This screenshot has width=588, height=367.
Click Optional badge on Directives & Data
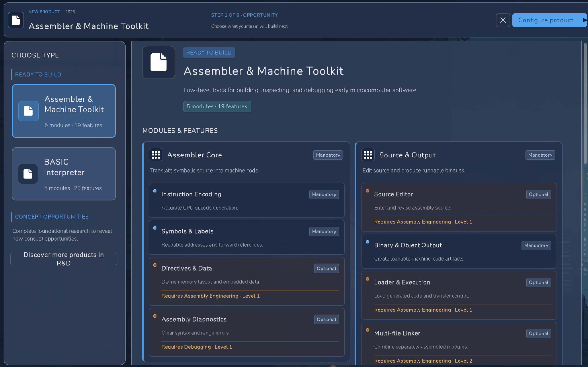(326, 268)
